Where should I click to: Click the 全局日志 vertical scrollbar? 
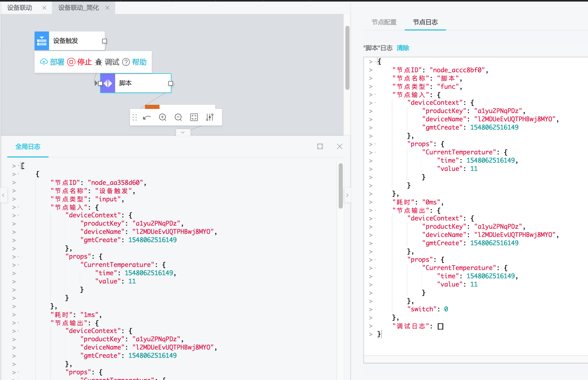point(341,186)
